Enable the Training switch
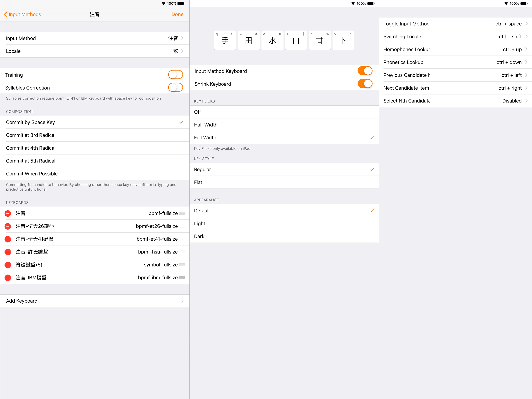The image size is (532, 399). [x=176, y=75]
